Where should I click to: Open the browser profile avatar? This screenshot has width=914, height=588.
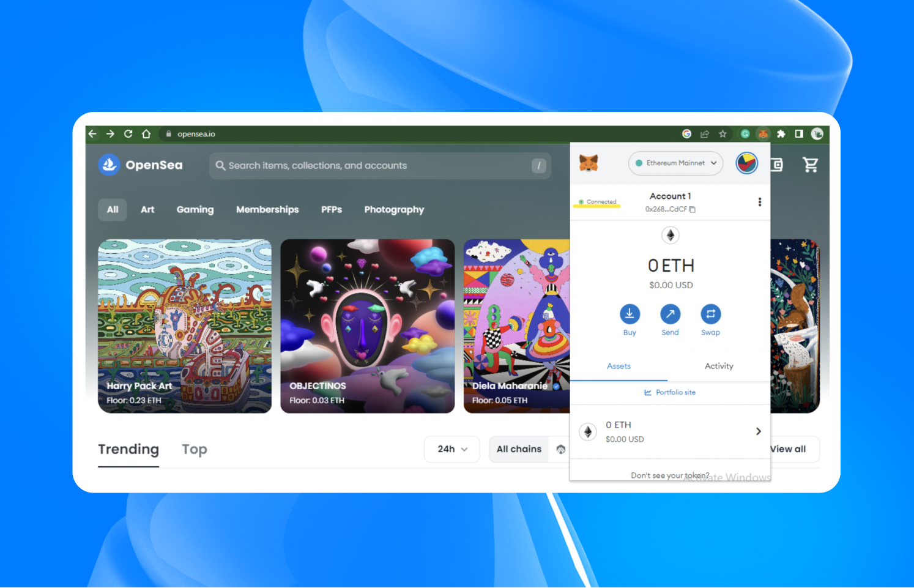[817, 134]
